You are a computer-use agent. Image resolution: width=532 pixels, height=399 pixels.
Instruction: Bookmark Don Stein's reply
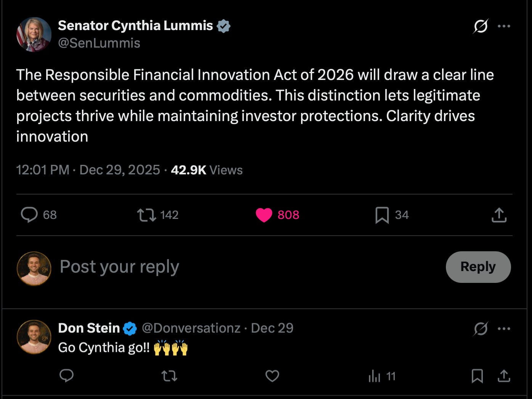pos(477,376)
